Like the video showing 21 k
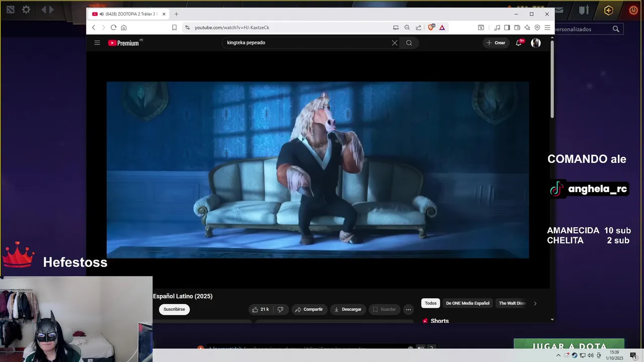Screen dimensions: 644x362 coord(261,309)
